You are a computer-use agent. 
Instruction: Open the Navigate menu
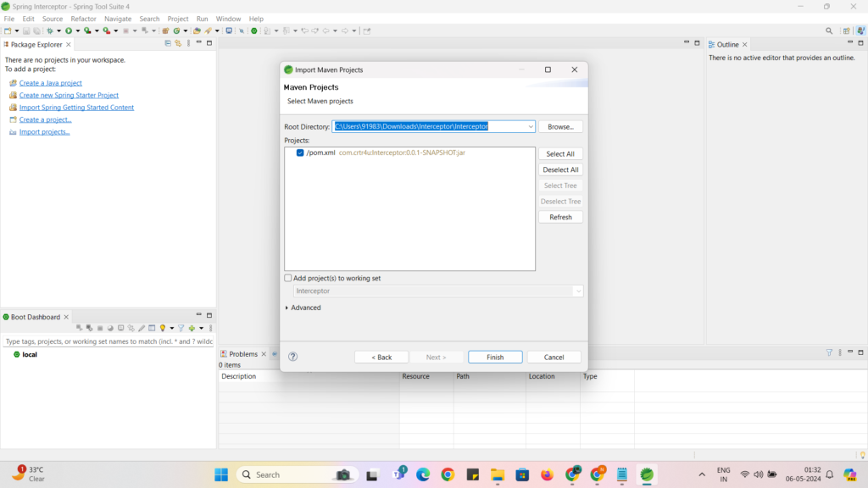coord(118,19)
